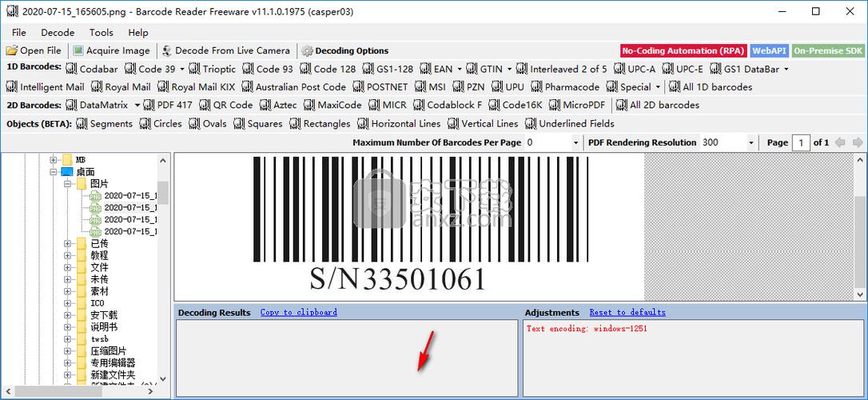Enable All 1D barcodes
The height and width of the screenshot is (400, 868).
tap(711, 87)
